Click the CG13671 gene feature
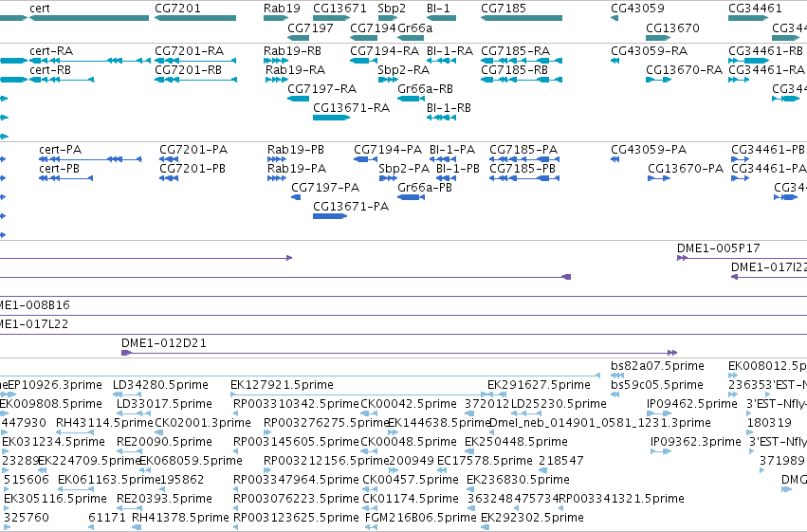This screenshot has height=532, width=807. point(332,18)
